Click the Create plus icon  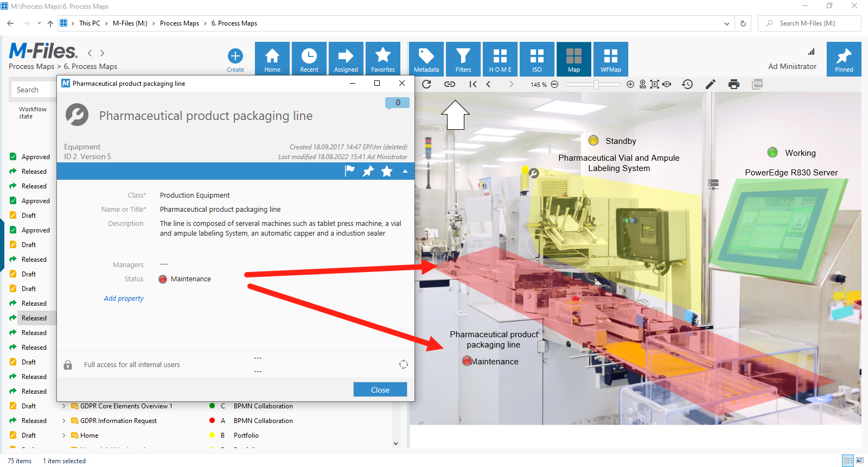coord(235,56)
